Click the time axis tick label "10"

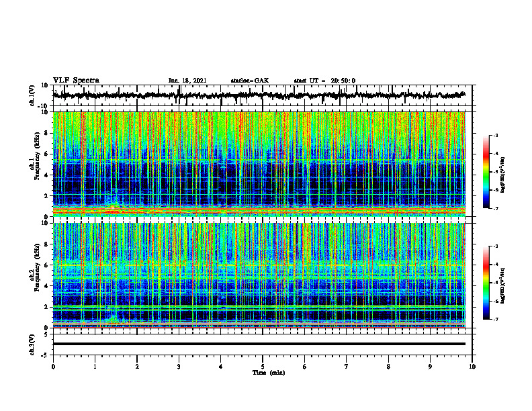[472, 367]
